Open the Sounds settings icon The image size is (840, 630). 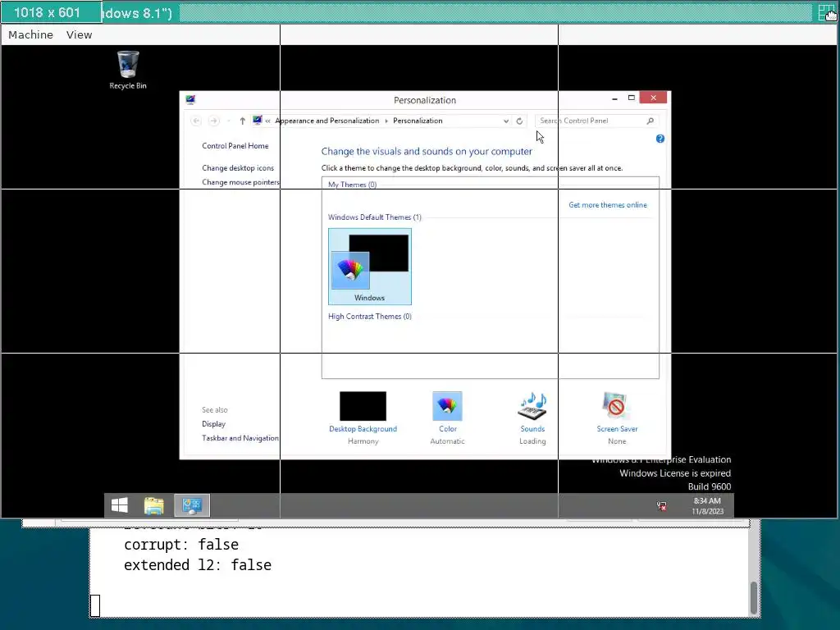tap(532, 405)
